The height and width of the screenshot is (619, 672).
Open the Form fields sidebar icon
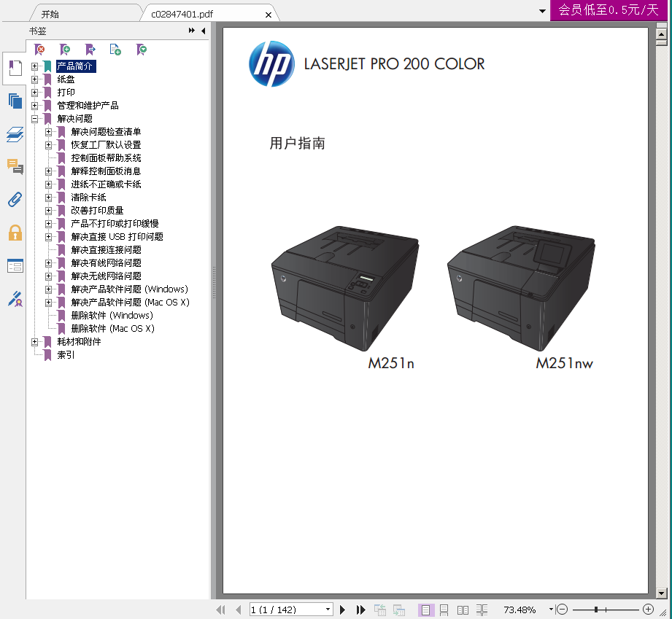coord(15,266)
